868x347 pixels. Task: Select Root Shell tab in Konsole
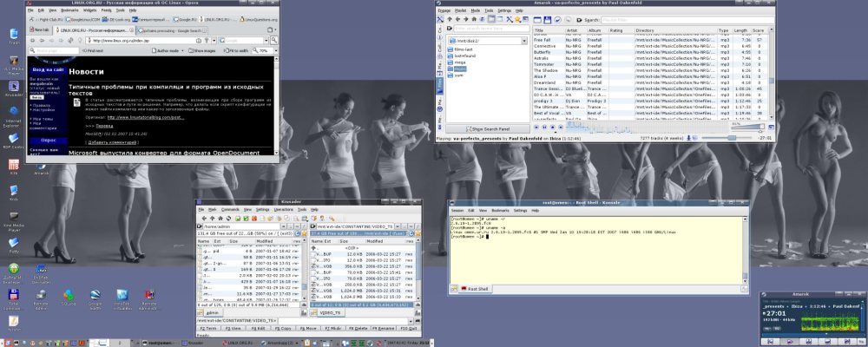tap(475, 289)
